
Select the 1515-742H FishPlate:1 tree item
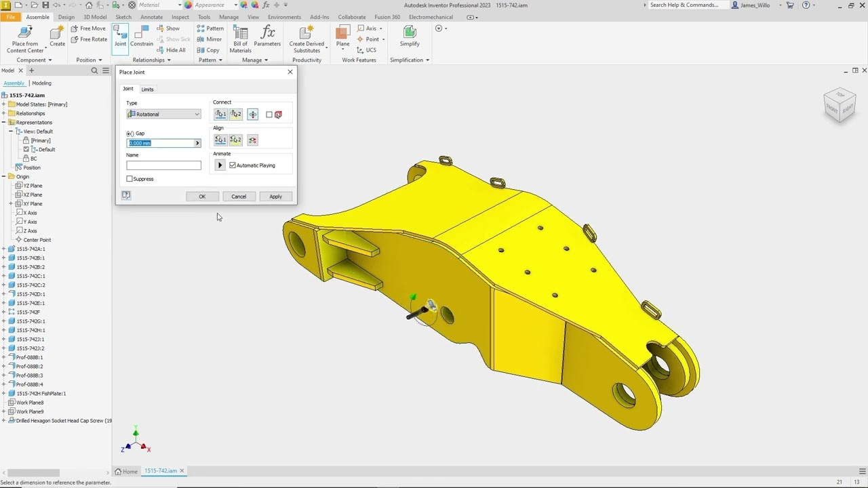pyautogui.click(x=41, y=393)
